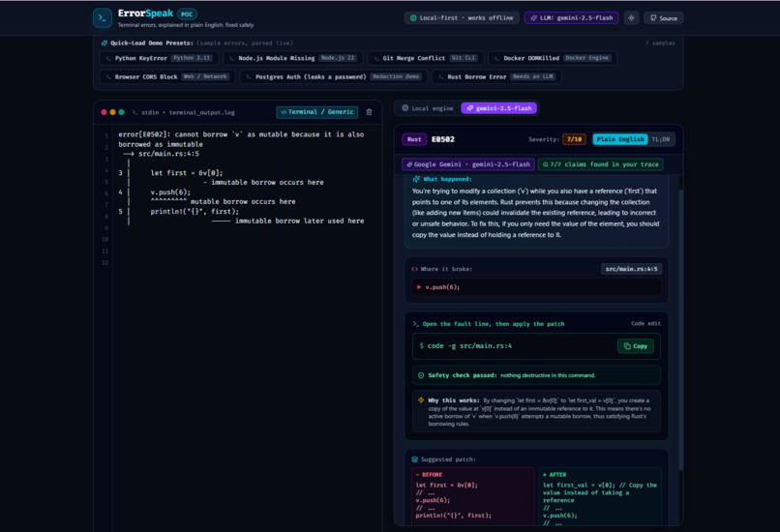Click the E0502 error code heading
The image size is (780, 532).
[x=442, y=139]
